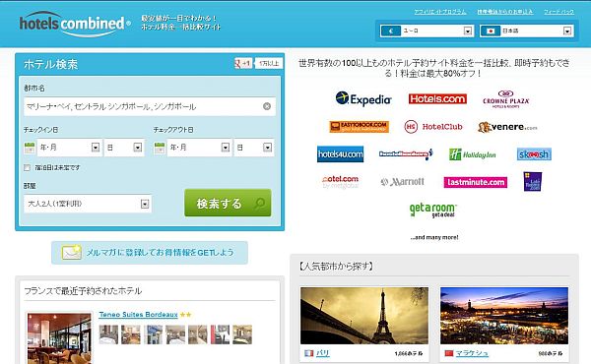Click the last small Teneo Suites thumbnail
Image resolution: width=591 pixels, height=364 pixels.
pos(242,334)
